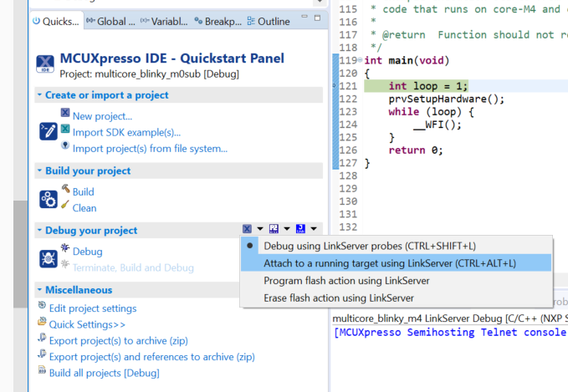Click Terminate, Build and Debug link
Screen dimensions: 568x392
pos(133,267)
